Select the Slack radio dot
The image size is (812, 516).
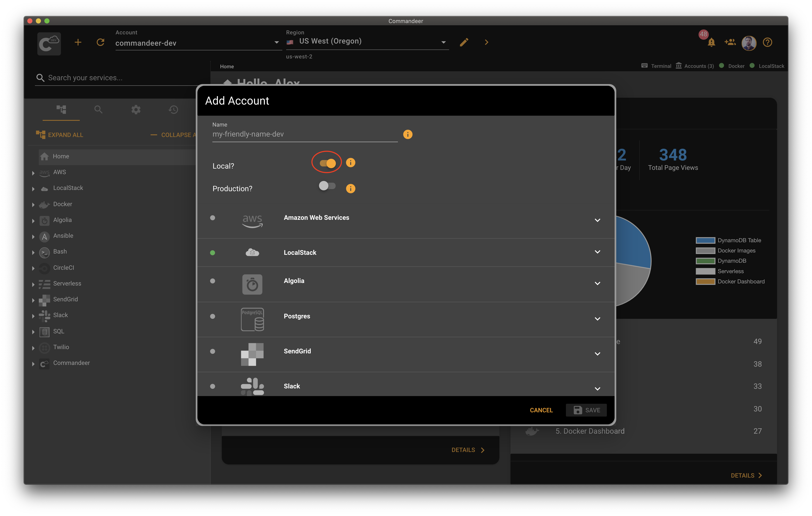[212, 386]
